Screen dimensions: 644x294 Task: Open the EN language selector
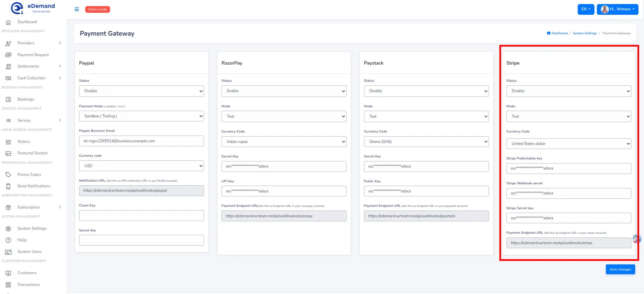coord(586,9)
